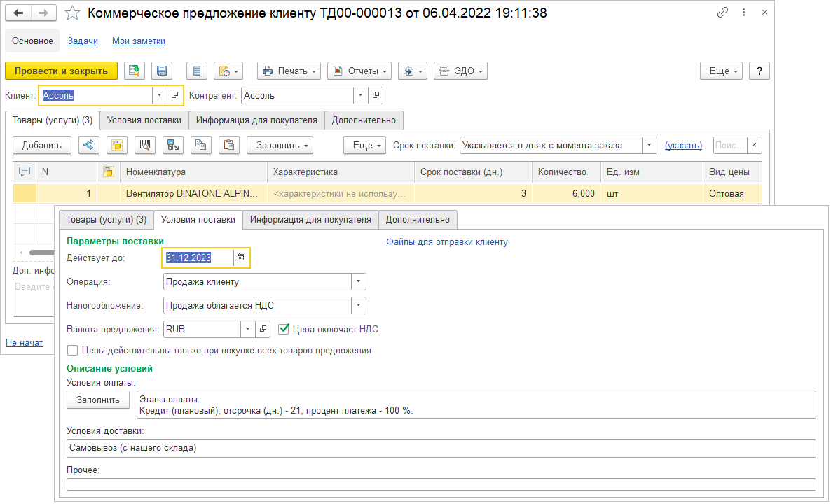Viewport: 831px width, 504px height.
Task: Click the barcode search icon
Action: point(144,145)
